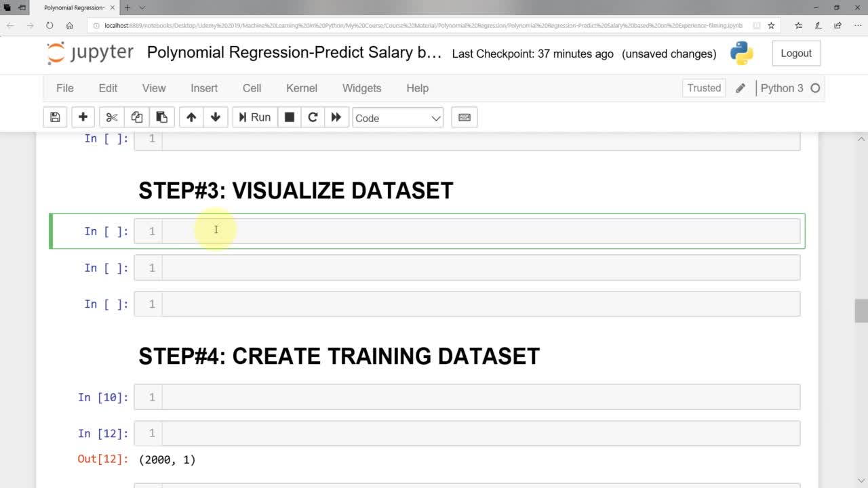Run the selected cell
The height and width of the screenshot is (488, 868).
(254, 117)
